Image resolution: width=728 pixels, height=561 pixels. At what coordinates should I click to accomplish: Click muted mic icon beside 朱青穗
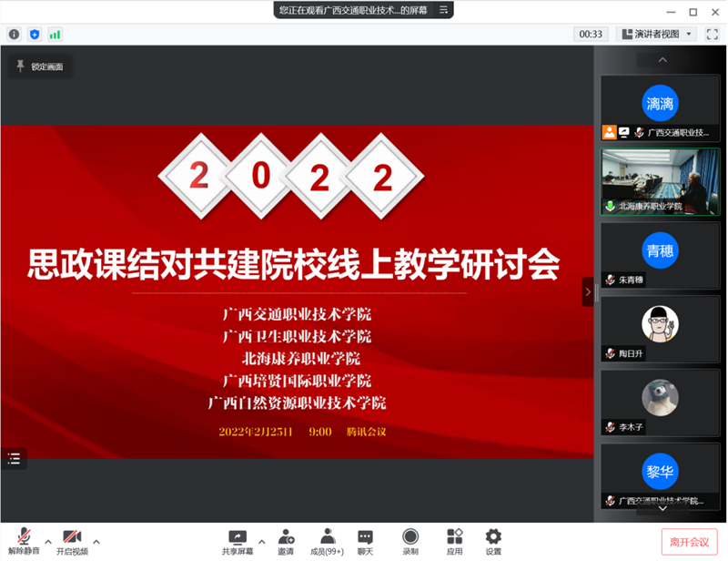(x=611, y=280)
